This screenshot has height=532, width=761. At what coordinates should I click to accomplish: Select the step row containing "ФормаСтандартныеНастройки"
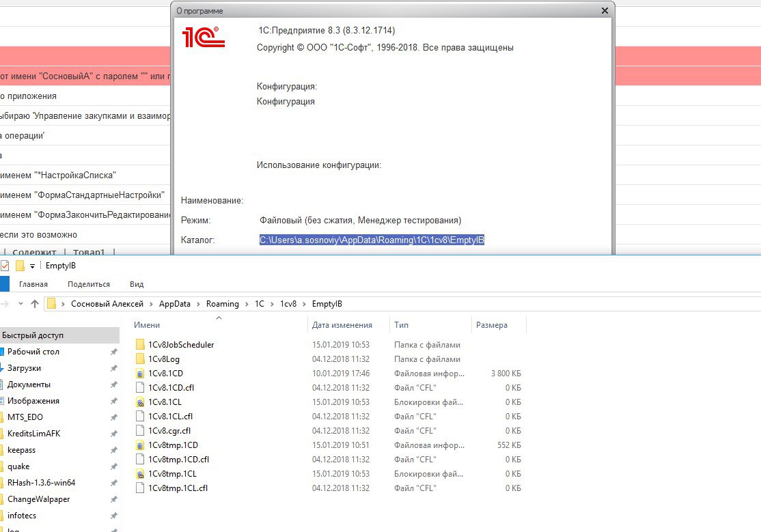[x=85, y=195]
